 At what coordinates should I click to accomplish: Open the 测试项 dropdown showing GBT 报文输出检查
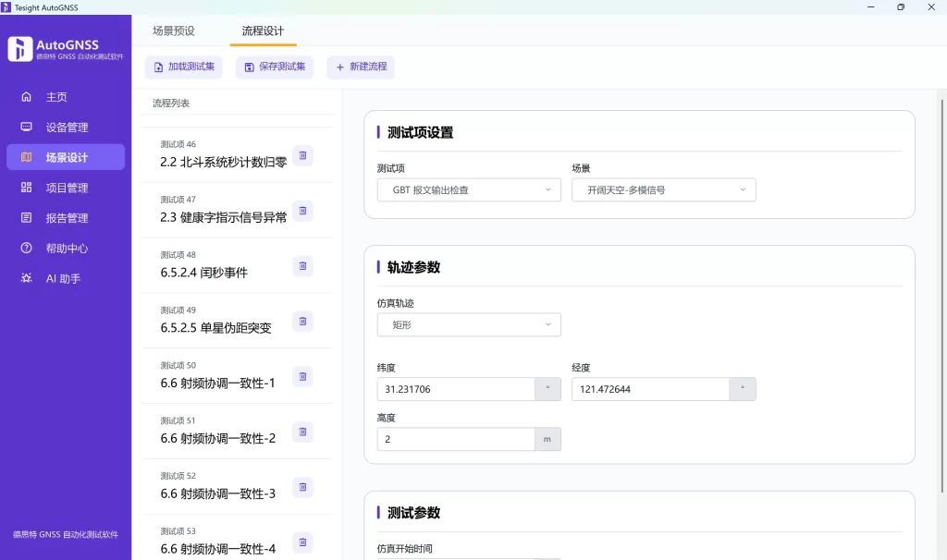pyautogui.click(x=469, y=190)
